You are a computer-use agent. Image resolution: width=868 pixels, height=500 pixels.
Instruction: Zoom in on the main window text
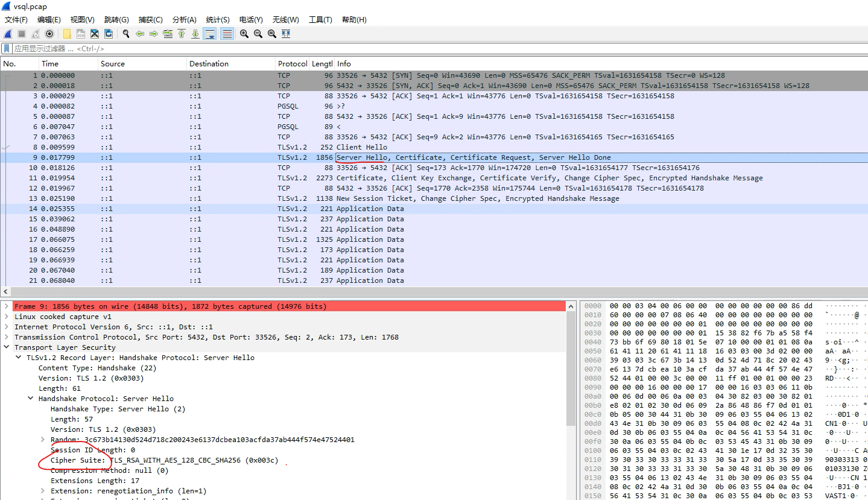[x=244, y=34]
